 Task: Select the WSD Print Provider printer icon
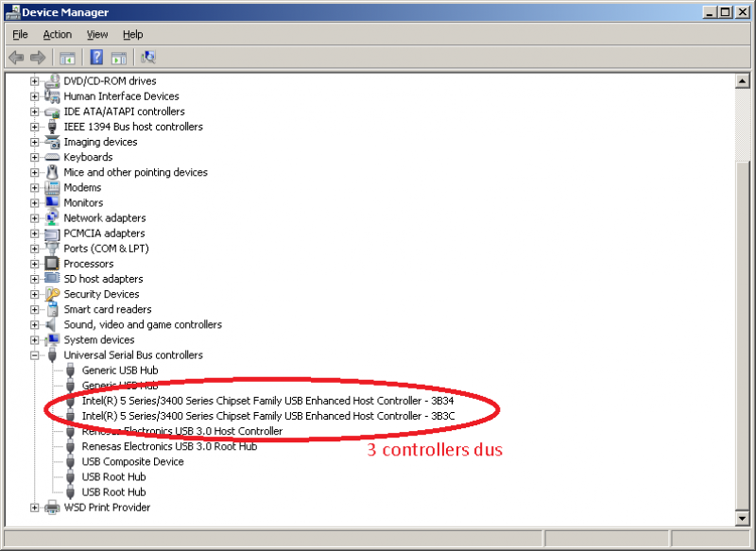click(x=52, y=508)
